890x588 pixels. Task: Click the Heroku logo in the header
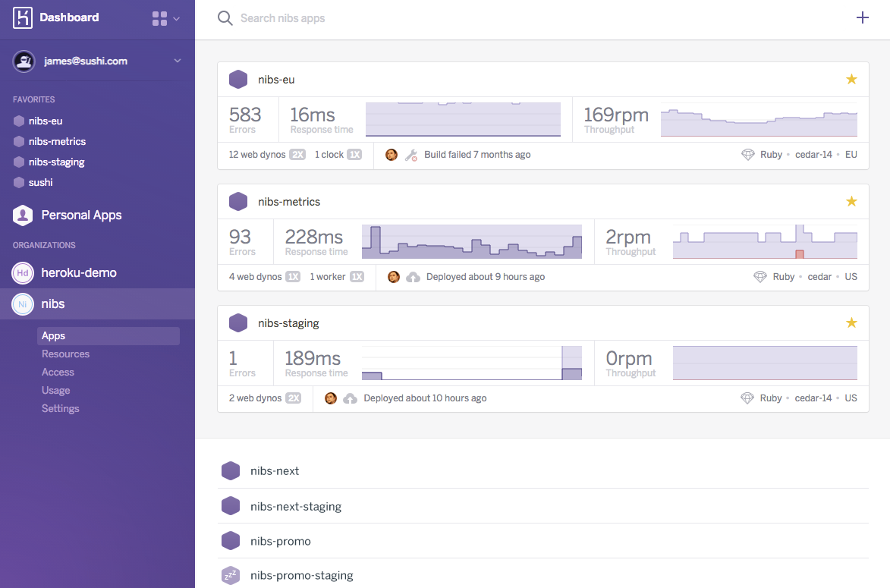pos(21,17)
